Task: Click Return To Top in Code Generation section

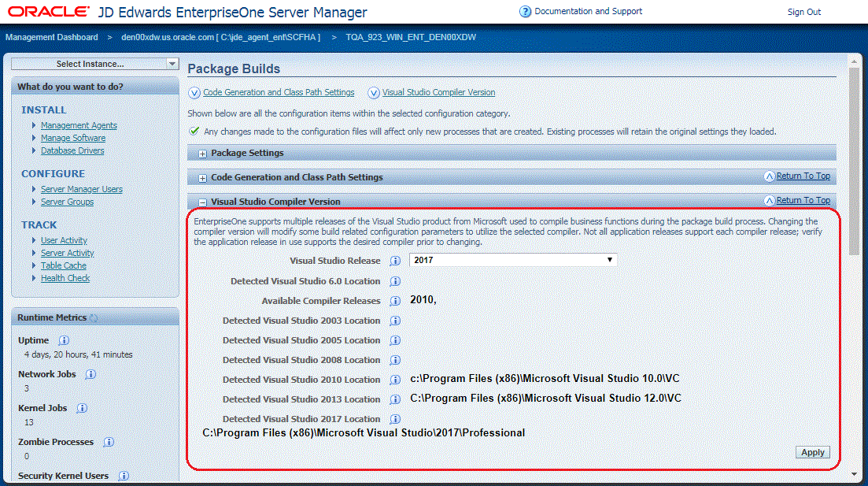Action: 803,176
